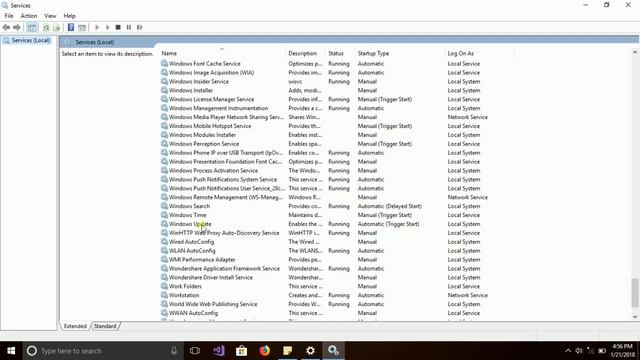Image resolution: width=640 pixels, height=360 pixels.
Task: Open Microsoft Store from the taskbar
Action: click(x=241, y=351)
